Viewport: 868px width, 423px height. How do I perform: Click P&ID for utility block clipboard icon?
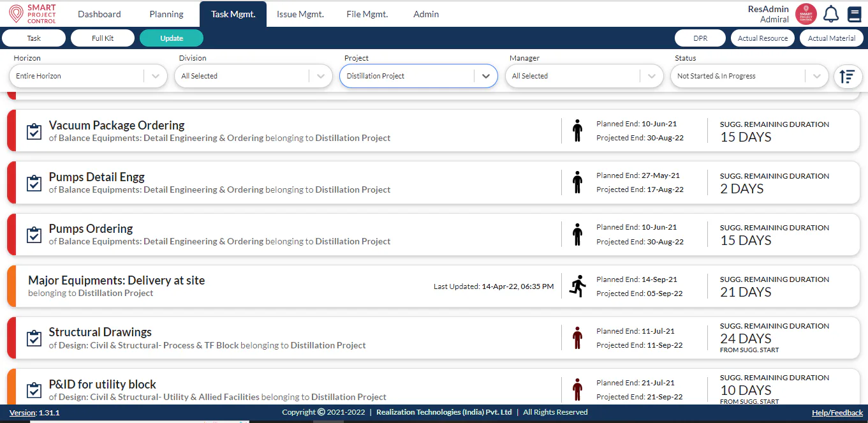(x=34, y=390)
